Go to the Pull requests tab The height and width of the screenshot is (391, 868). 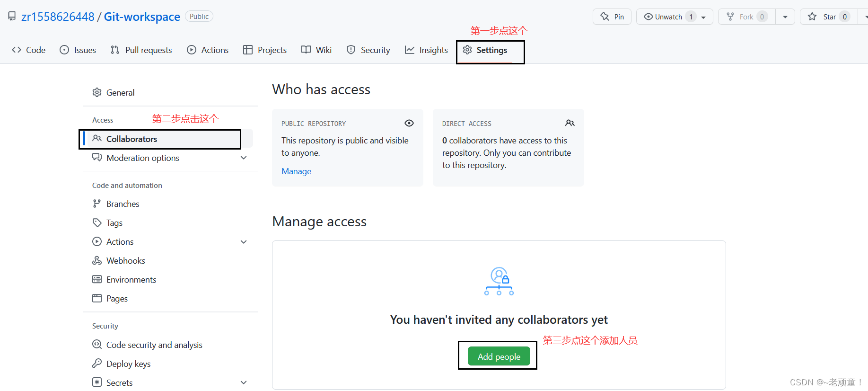[x=141, y=50]
